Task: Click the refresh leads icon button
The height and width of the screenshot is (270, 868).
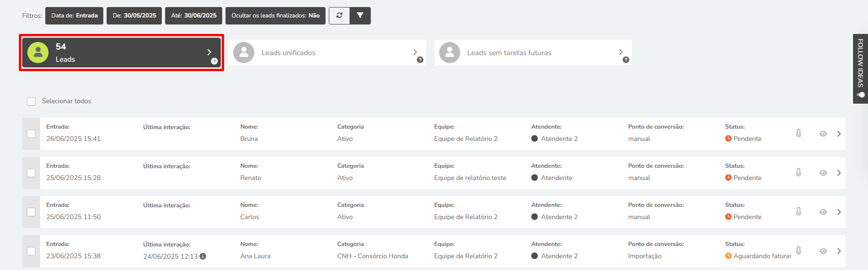Action: [x=339, y=16]
